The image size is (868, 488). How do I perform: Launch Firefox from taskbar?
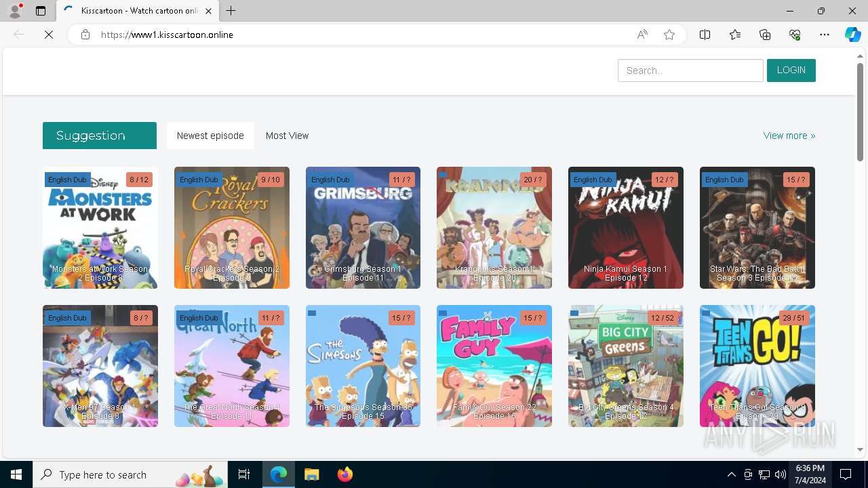click(344, 474)
